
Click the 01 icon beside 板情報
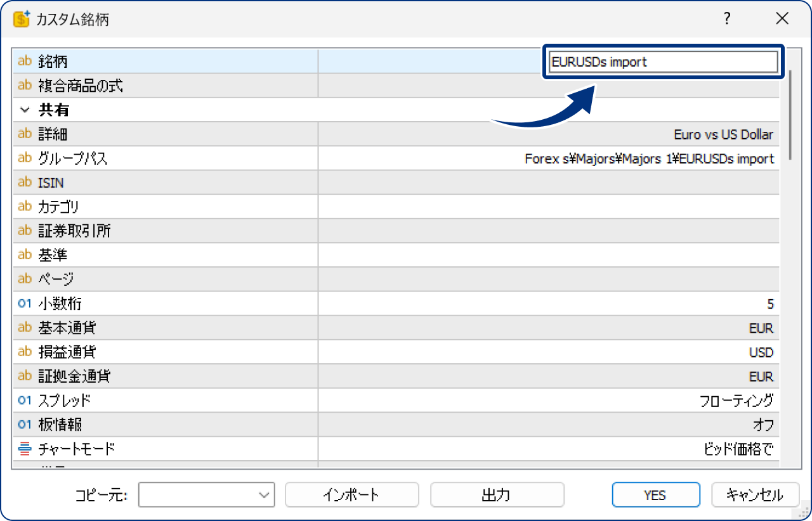point(25,425)
